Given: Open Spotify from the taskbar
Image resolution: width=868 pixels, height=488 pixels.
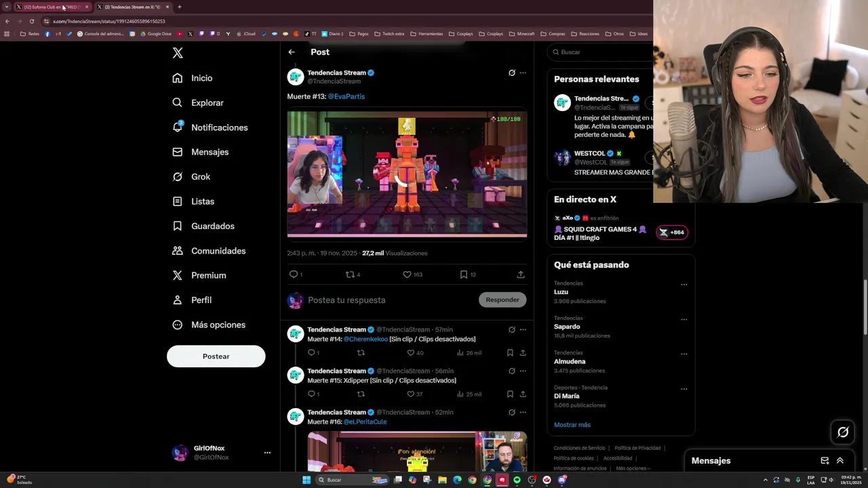Looking at the screenshot, I should tap(517, 480).
